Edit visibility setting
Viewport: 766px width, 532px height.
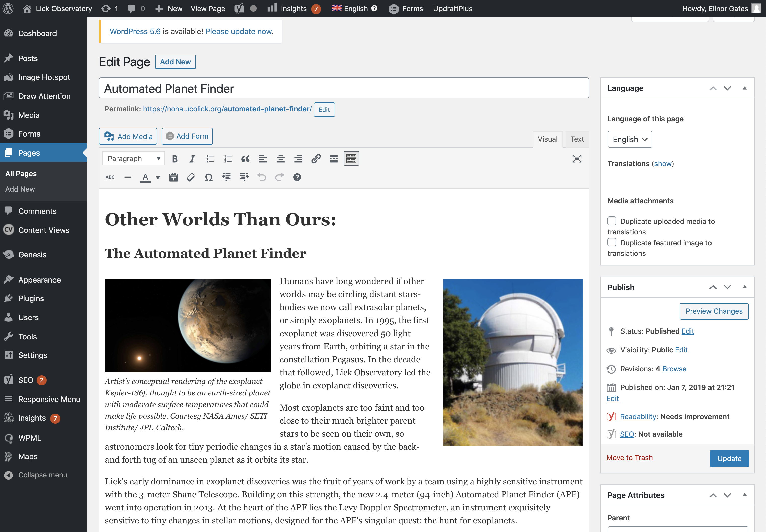(681, 350)
